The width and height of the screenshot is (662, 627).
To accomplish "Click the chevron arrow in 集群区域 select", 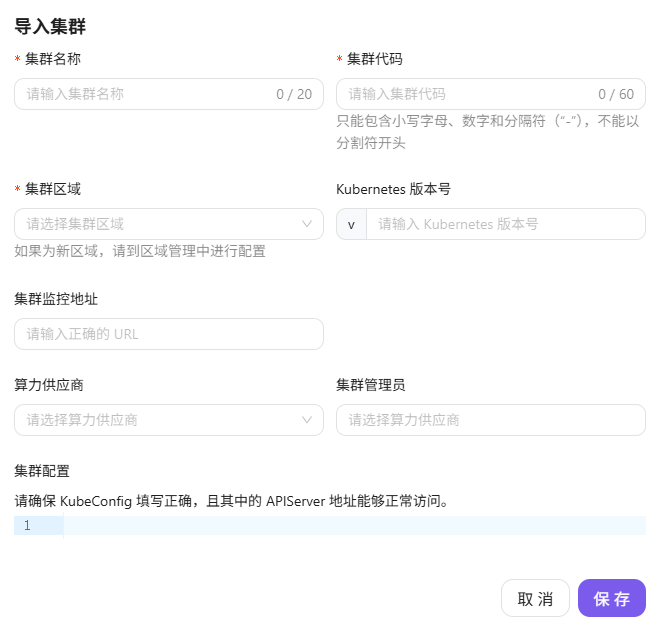I will pos(307,224).
